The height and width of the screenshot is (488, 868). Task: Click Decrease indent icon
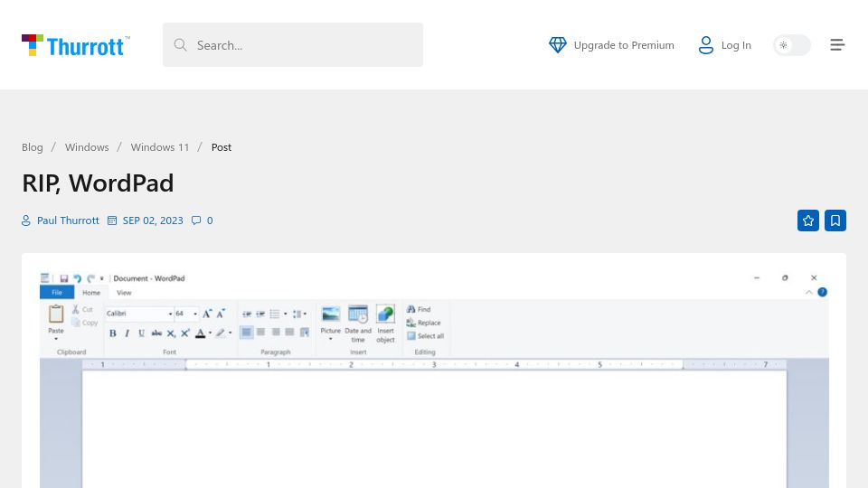(247, 314)
